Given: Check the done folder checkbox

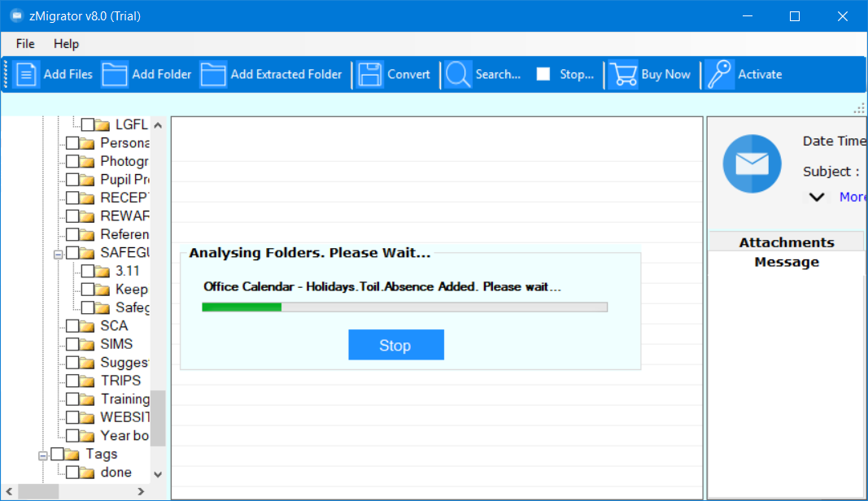Looking at the screenshot, I should tap(72, 472).
